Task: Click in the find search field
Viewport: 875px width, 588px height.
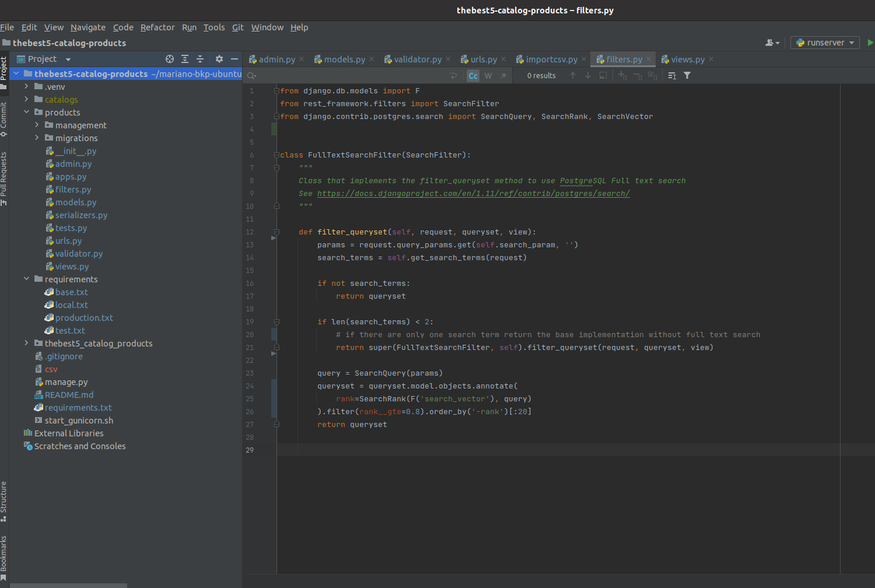Action: 350,76
